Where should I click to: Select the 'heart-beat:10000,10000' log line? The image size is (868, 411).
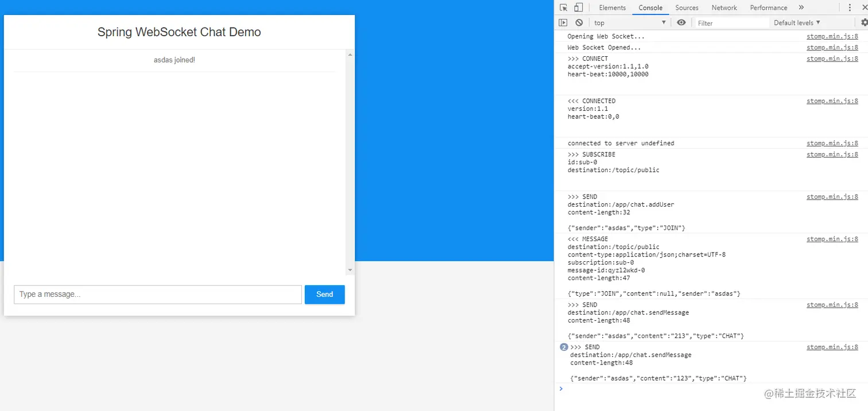[x=609, y=74]
